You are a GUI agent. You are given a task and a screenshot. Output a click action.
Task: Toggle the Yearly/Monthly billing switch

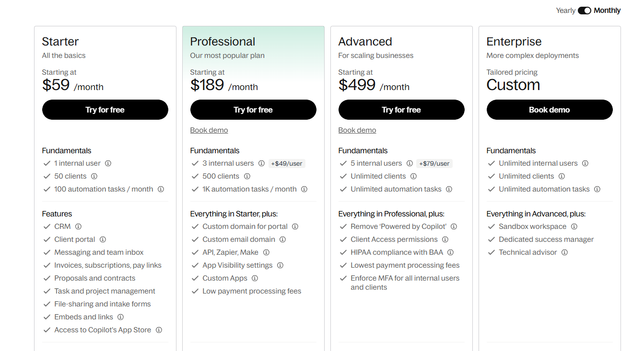click(x=585, y=11)
